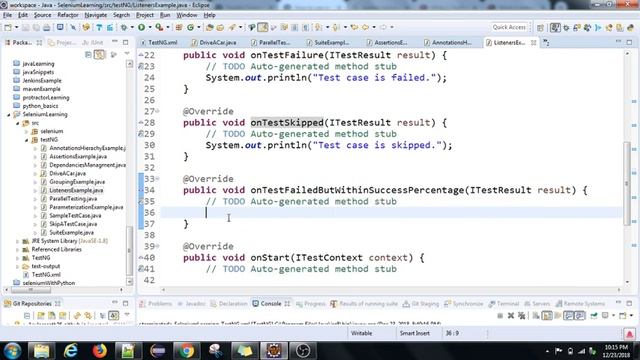
Task: Click the Debug bug toolbar icon
Action: (124, 27)
